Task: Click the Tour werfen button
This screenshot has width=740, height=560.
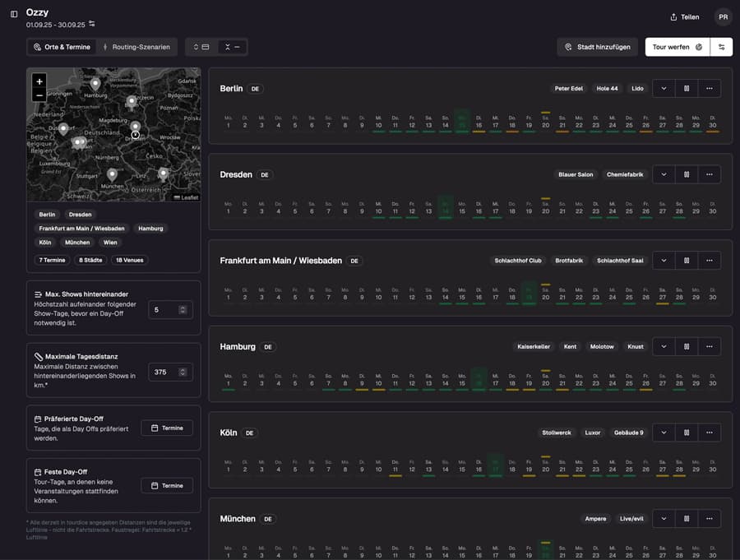Action: click(678, 47)
